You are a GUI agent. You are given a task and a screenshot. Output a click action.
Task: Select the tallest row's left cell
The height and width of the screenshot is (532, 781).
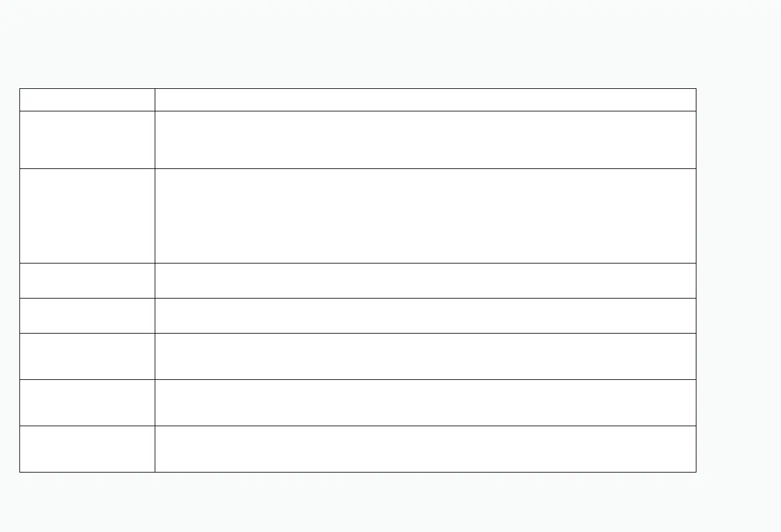(87, 215)
